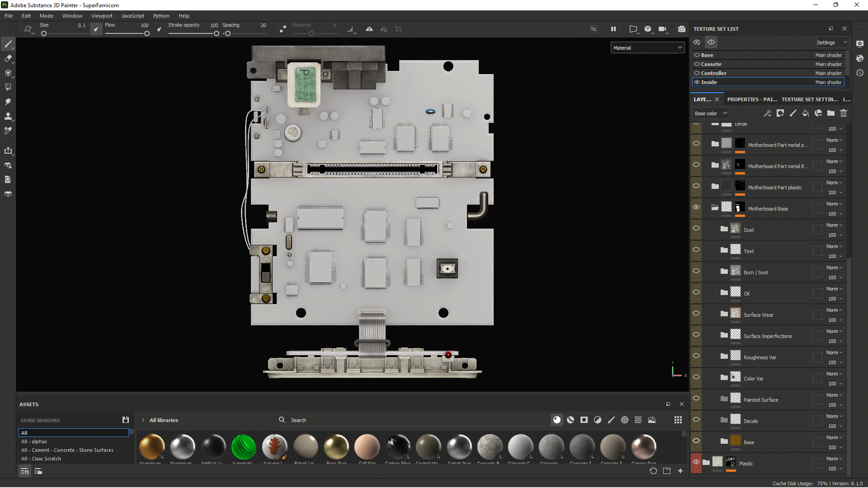Expand the All libraries selector
Image resolution: width=868 pixels, height=488 pixels.
(x=143, y=420)
